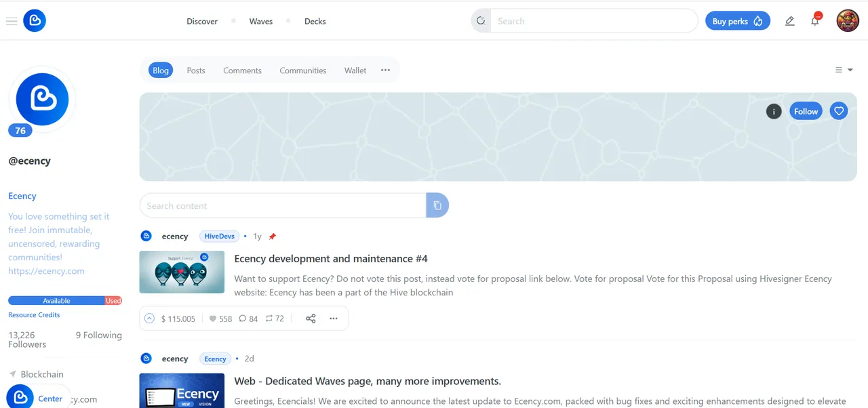This screenshot has height=408, width=868.
Task: Go to Waves in top navigation
Action: pyautogui.click(x=261, y=21)
